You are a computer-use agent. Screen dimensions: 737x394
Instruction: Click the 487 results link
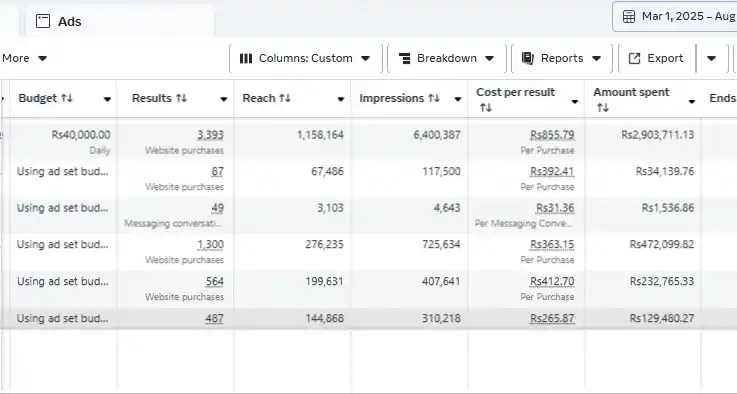[x=214, y=319]
